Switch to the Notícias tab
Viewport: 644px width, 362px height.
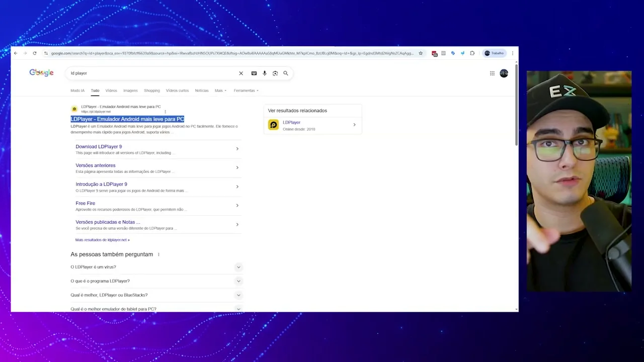pos(202,90)
